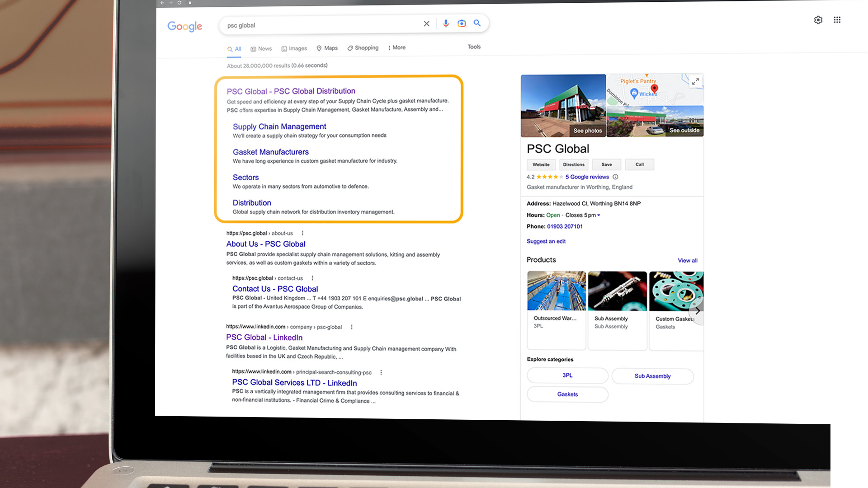Click the psc.global about-us URL breadcrumb
Viewport: 868px width, 488px height.
click(259, 233)
